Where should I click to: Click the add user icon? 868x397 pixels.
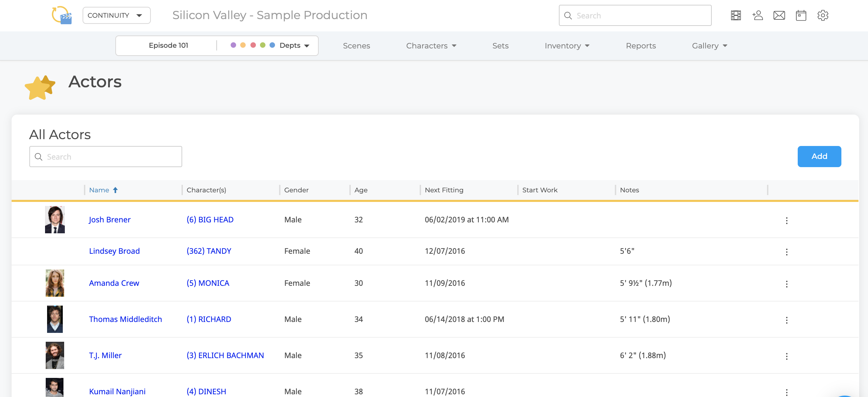tap(757, 15)
